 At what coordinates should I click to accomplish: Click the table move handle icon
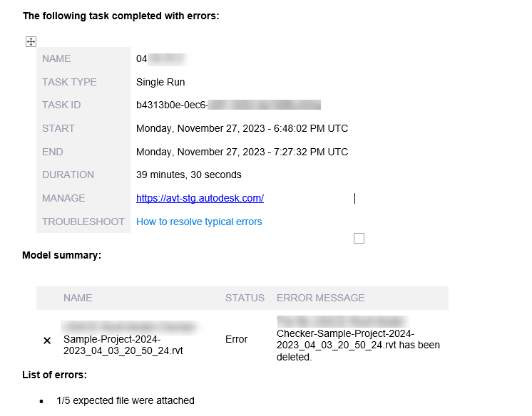coord(31,42)
